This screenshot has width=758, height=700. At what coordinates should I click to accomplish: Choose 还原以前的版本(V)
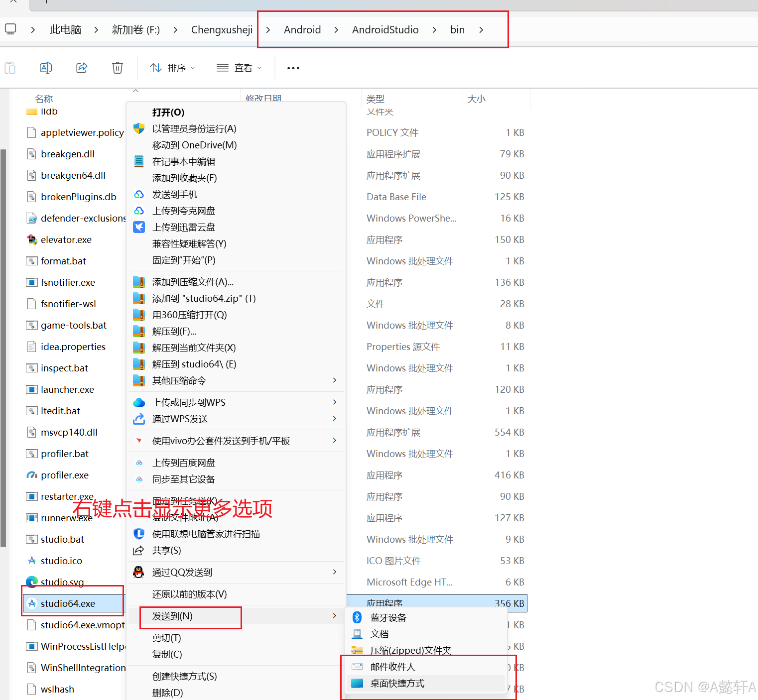(236, 594)
